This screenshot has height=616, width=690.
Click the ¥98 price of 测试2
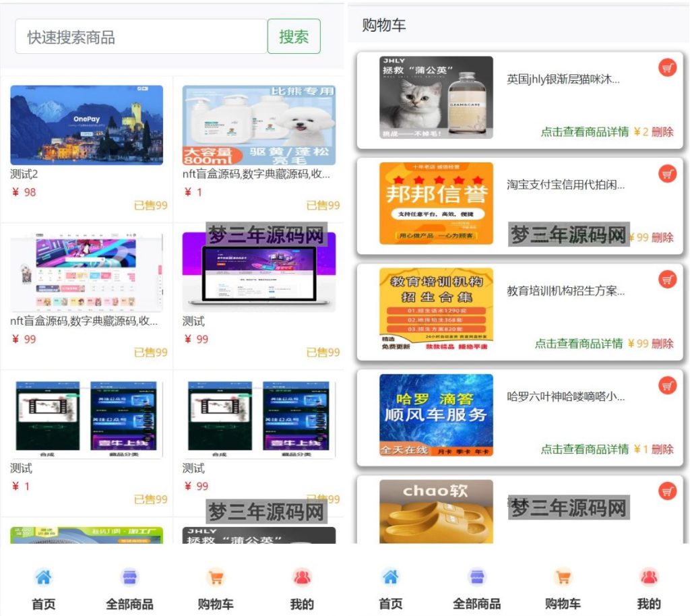click(24, 192)
